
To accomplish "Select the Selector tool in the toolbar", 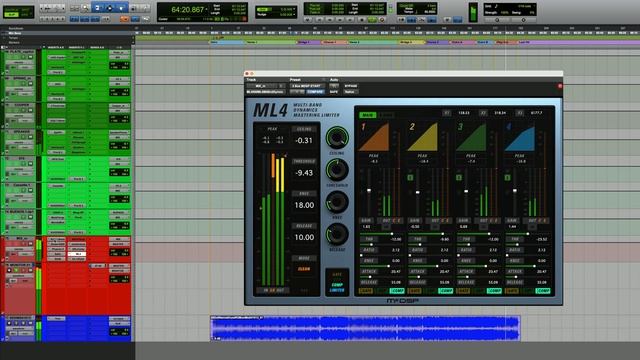I will coord(109,8).
